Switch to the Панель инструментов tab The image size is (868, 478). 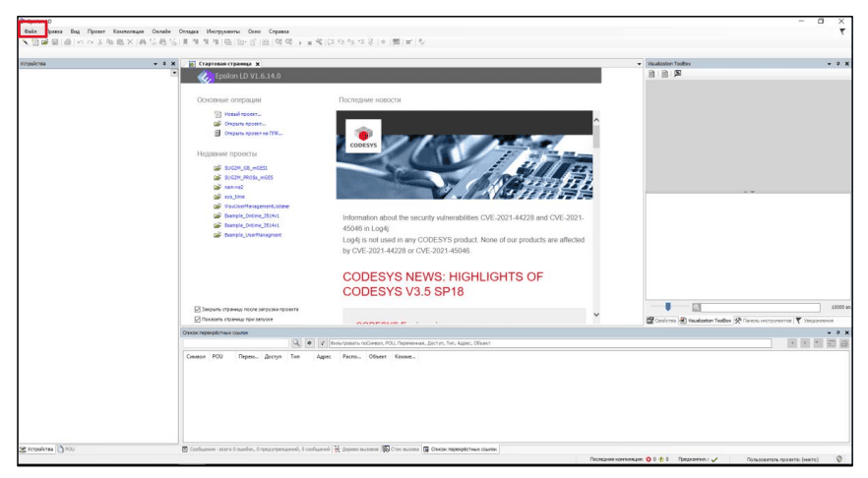point(764,321)
